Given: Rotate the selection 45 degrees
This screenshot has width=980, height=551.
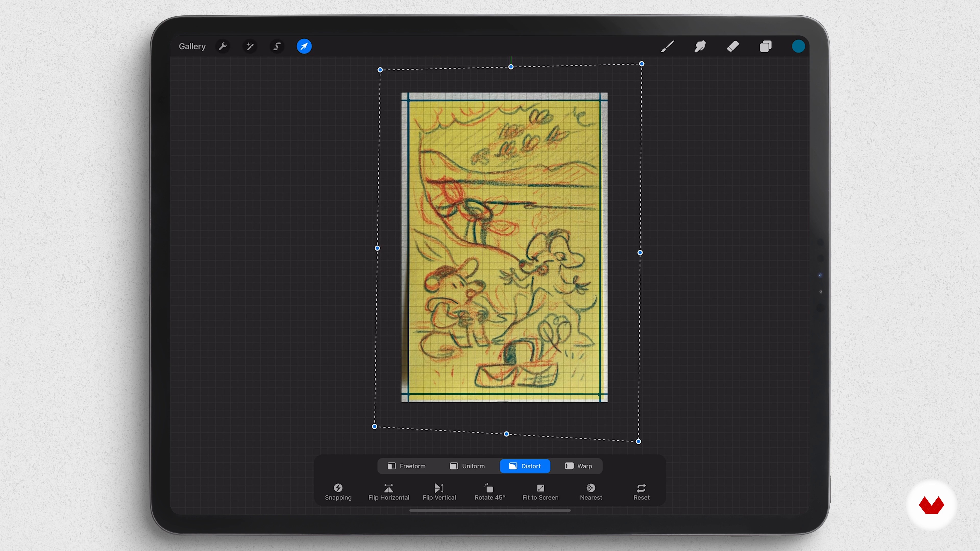Looking at the screenshot, I should (x=490, y=492).
